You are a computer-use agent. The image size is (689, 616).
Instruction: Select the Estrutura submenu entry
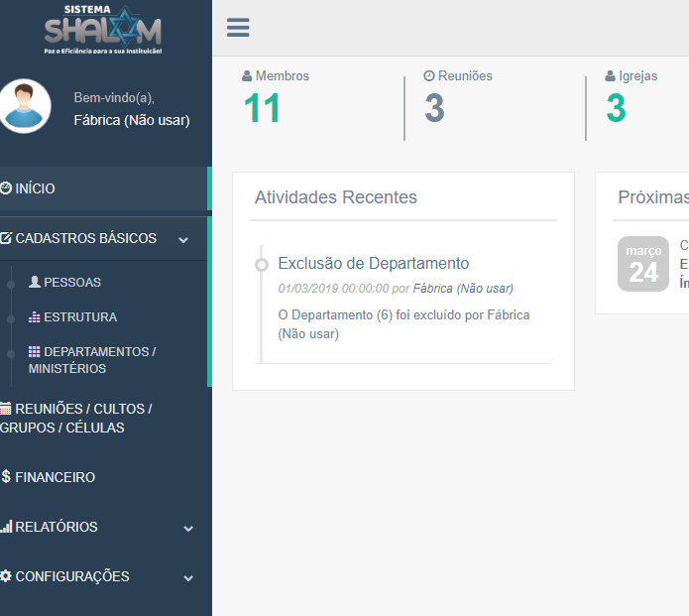coord(80,317)
